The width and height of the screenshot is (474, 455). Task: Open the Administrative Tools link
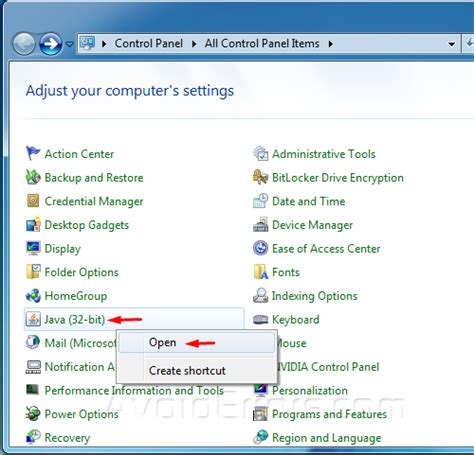pyautogui.click(x=324, y=154)
